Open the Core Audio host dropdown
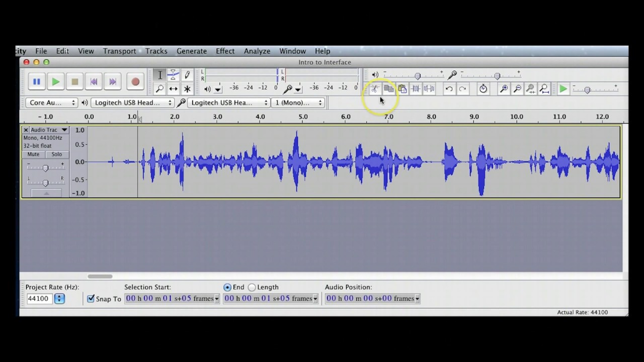Viewport: 644px width, 362px height. 52,103
